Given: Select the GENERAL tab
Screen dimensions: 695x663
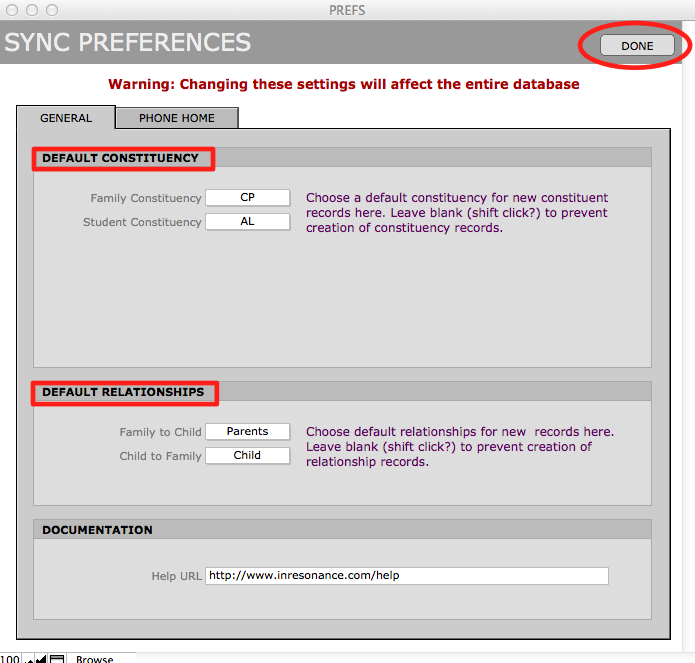Looking at the screenshot, I should coord(66,118).
